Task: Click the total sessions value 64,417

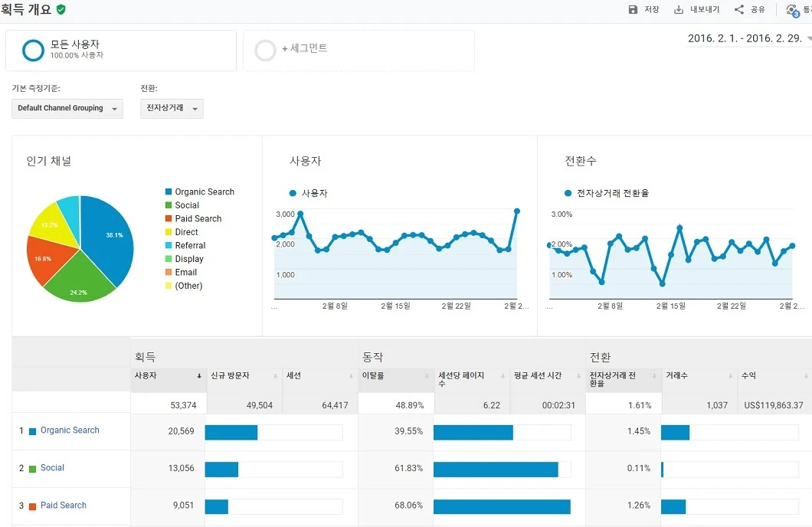Action: click(335, 405)
